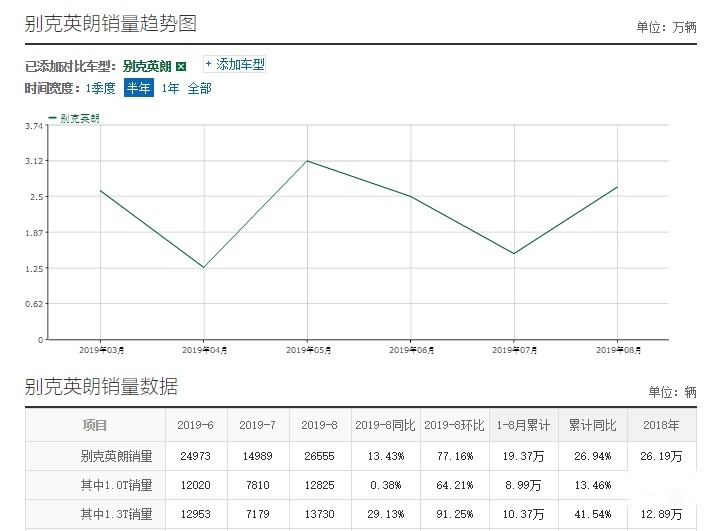The width and height of the screenshot is (719, 531).
Task: Click the 77.16% cell
Action: 454,456
